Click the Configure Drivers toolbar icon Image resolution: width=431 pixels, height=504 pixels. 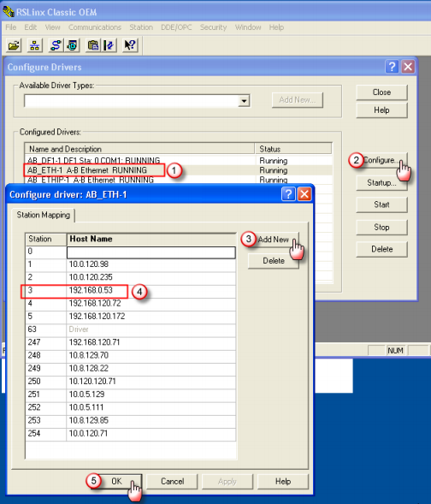(x=56, y=45)
